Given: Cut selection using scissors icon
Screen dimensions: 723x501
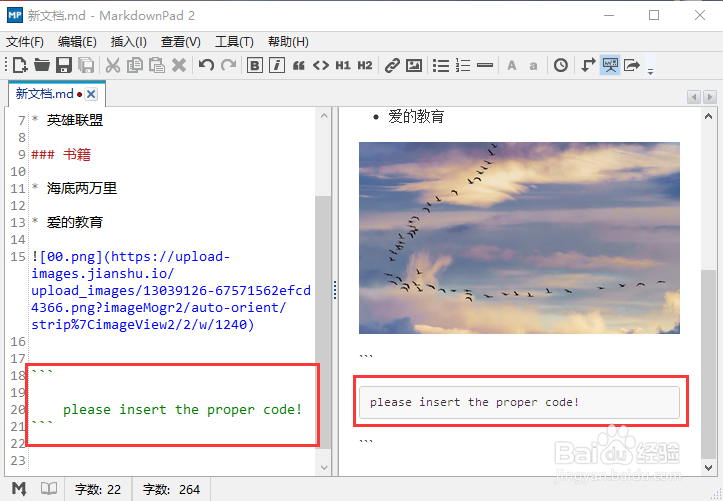Looking at the screenshot, I should (113, 65).
